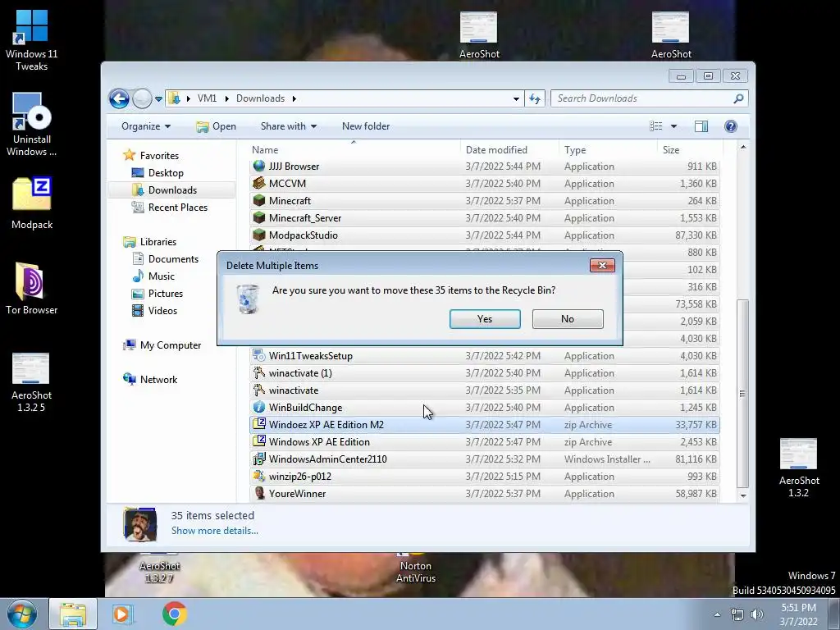
Task: Select the winactivate (1) file icon
Action: tap(259, 373)
